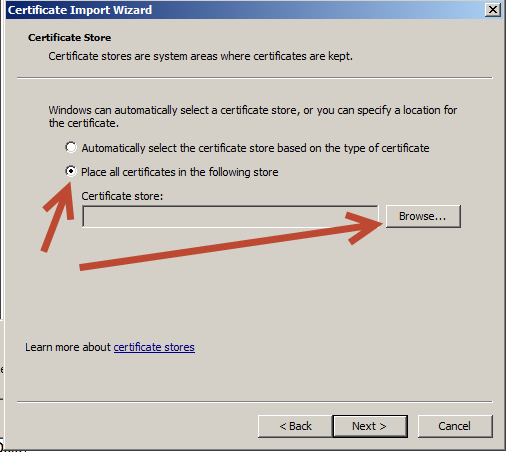
Task: Click the red arrow pointing at the radio button
Action: (x=58, y=217)
